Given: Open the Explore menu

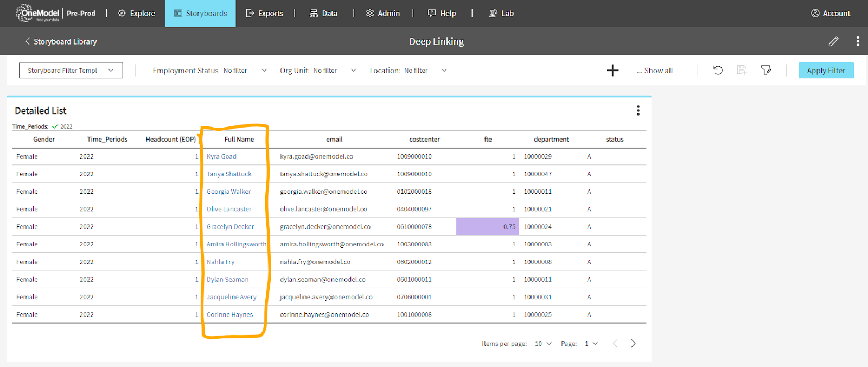Looking at the screenshot, I should (x=137, y=14).
